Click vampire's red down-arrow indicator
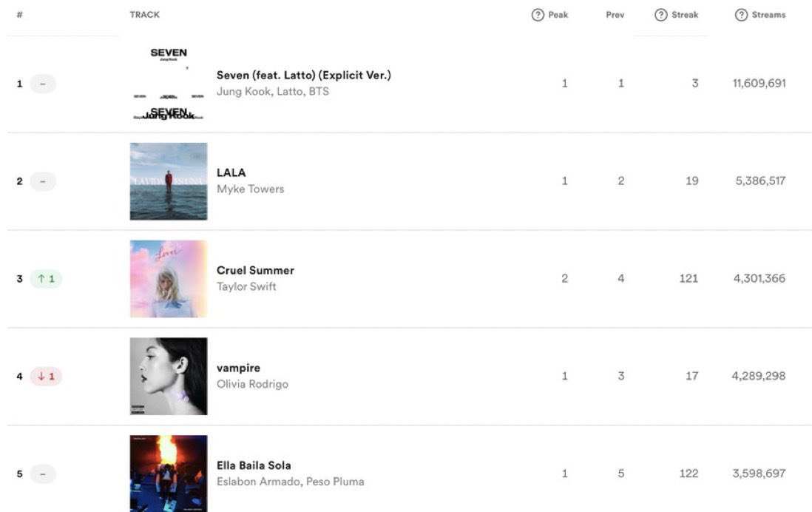 pyautogui.click(x=46, y=377)
